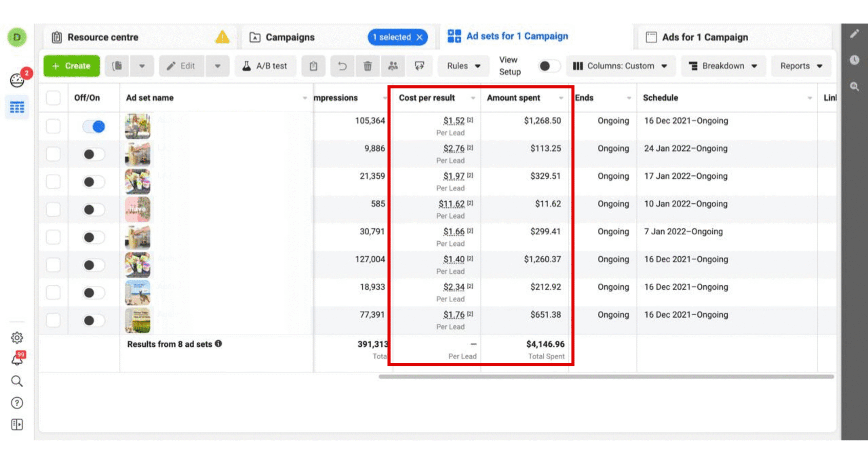
Task: Check the select-all checkbox in header
Action: [53, 98]
